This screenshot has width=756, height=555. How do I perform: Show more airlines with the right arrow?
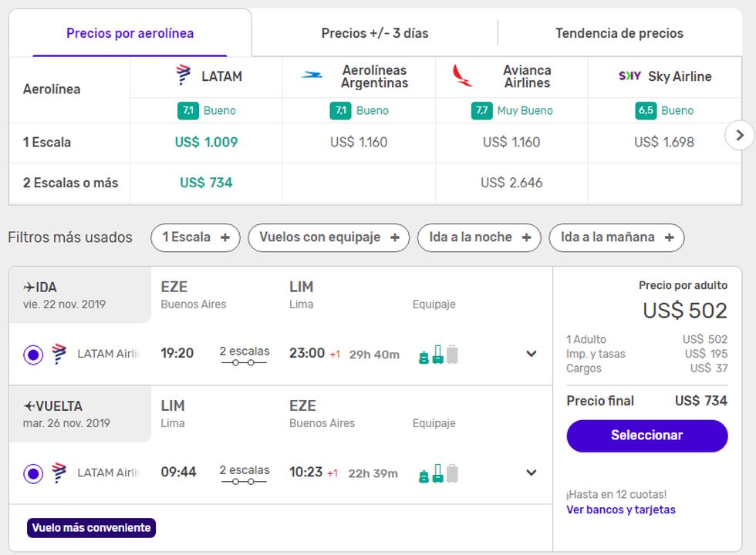pos(739,136)
